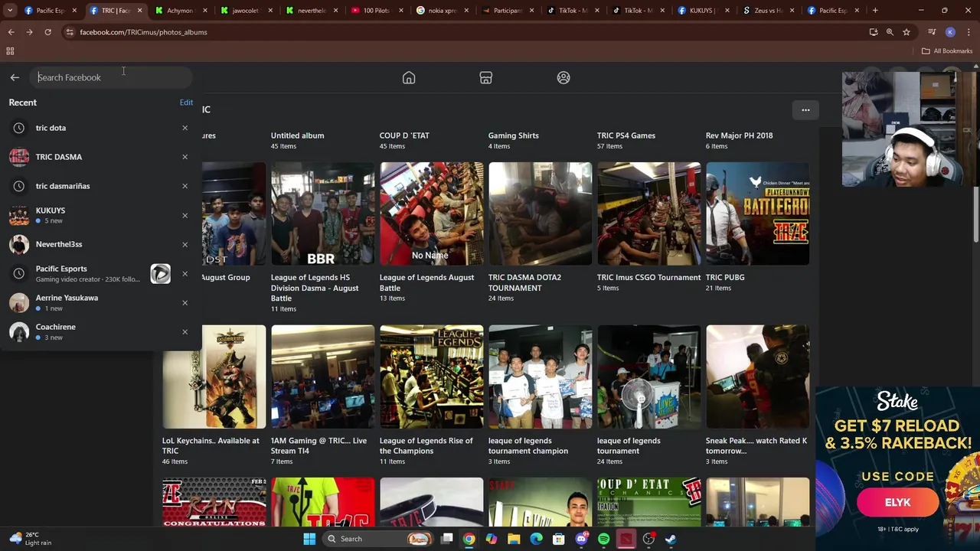Remove Pacific Esports from recent searches
980x551 pixels.
[185, 273]
